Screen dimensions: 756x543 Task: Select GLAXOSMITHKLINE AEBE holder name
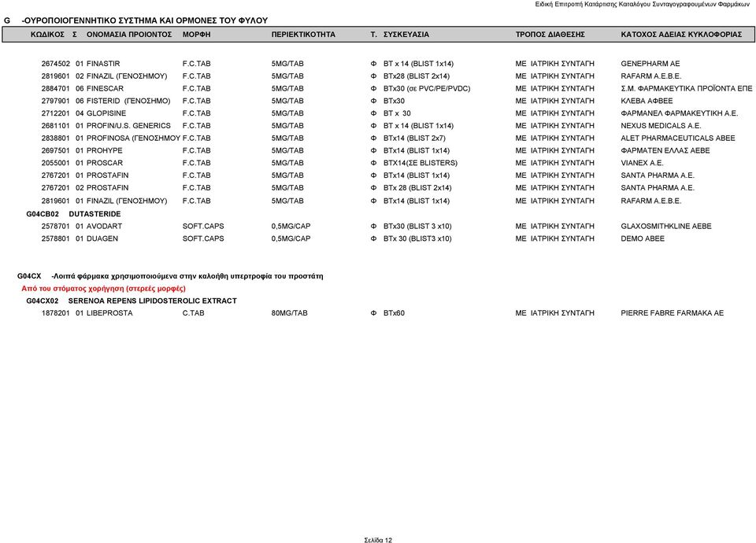pos(666,227)
